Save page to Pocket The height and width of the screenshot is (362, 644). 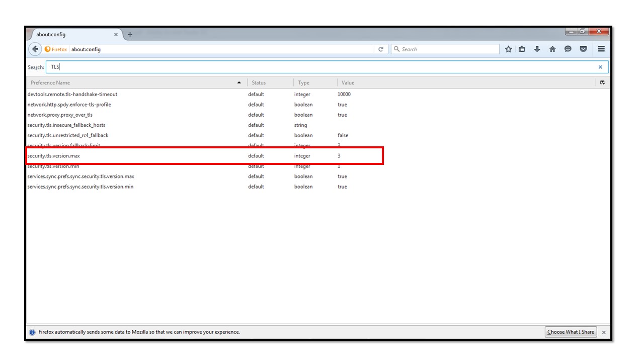click(x=583, y=49)
